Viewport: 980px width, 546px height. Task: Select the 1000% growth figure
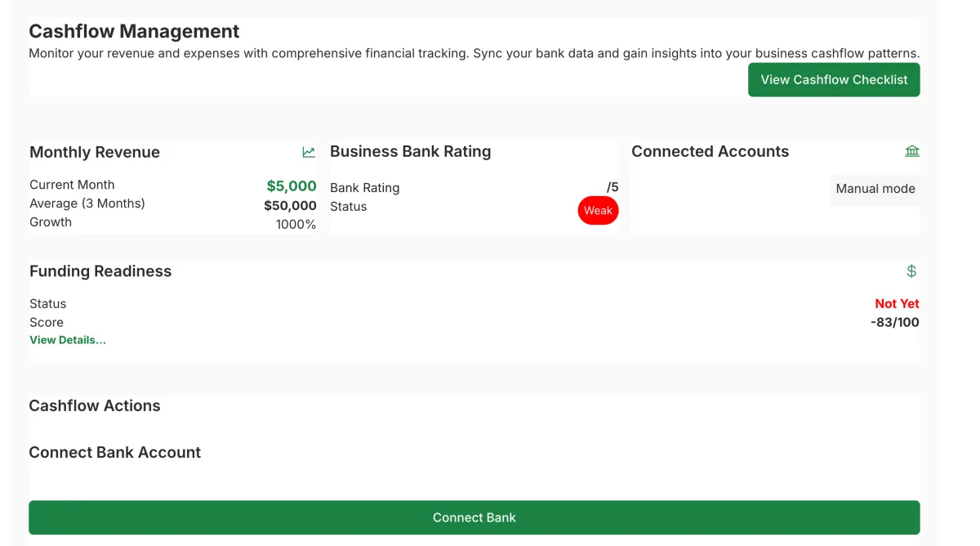296,224
